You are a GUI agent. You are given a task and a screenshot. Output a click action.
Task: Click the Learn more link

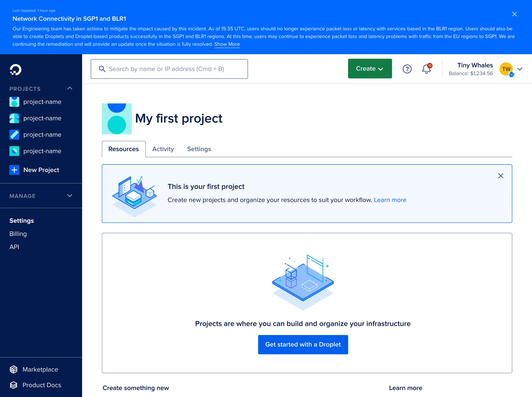click(x=390, y=200)
